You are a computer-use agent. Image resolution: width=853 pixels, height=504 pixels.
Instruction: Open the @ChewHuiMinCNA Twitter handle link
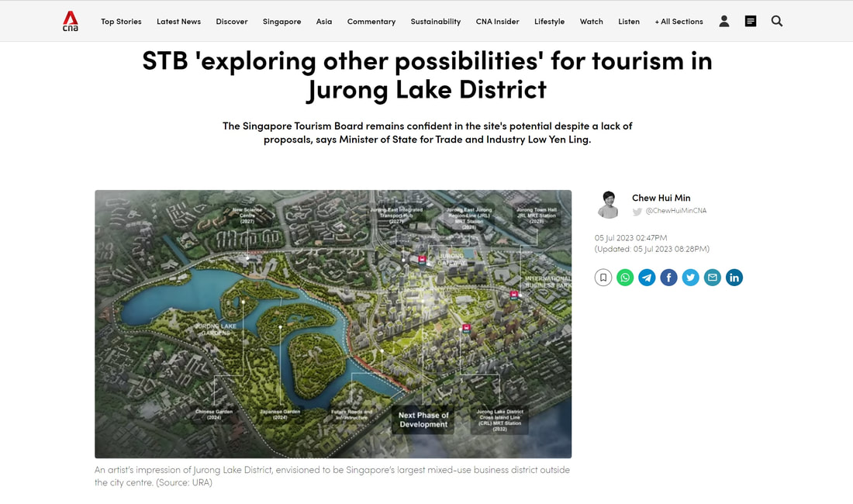coord(675,211)
